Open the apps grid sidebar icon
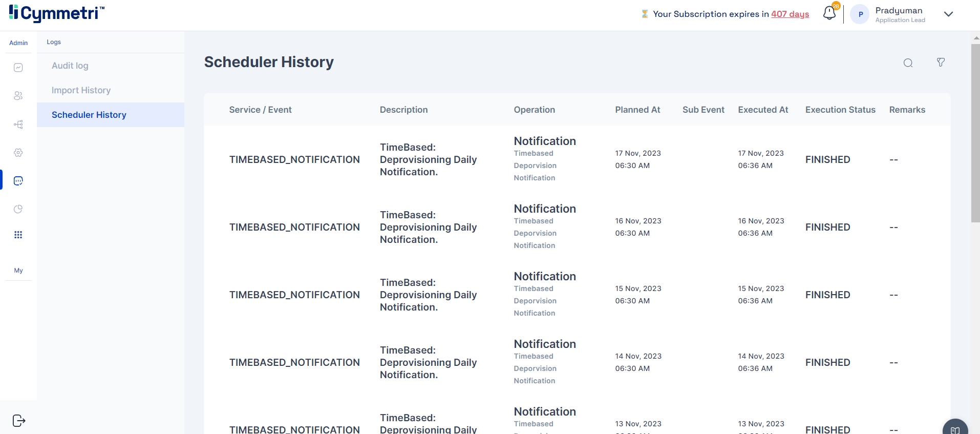 coord(18,235)
